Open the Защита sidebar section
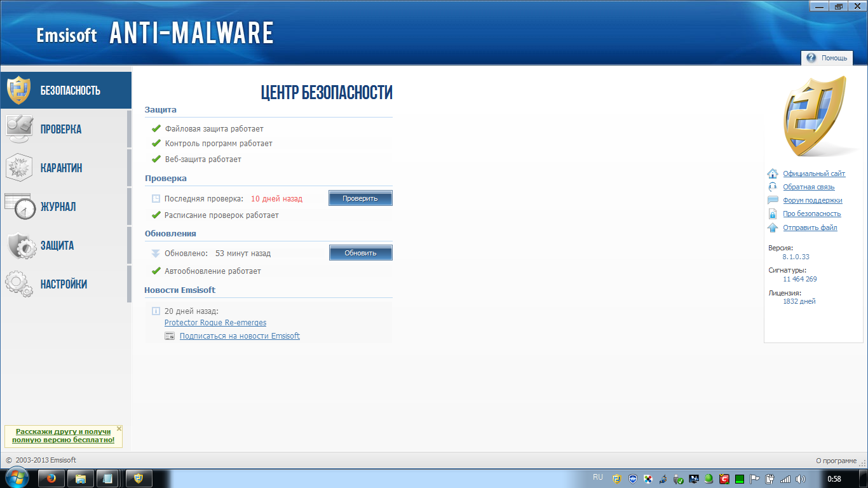 pyautogui.click(x=66, y=245)
